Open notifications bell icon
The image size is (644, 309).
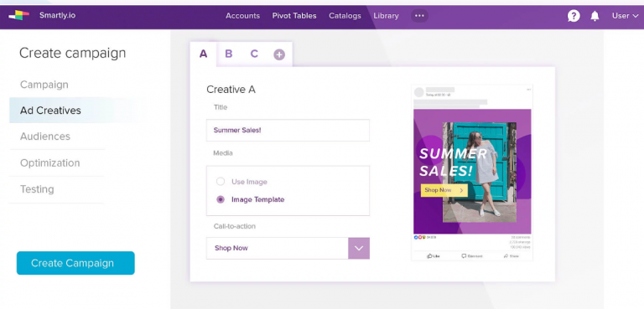click(595, 16)
